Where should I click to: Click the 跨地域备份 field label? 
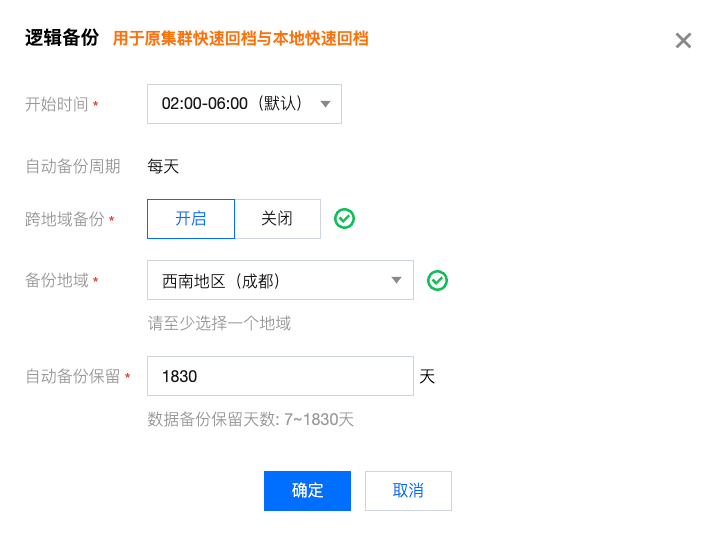coord(65,219)
